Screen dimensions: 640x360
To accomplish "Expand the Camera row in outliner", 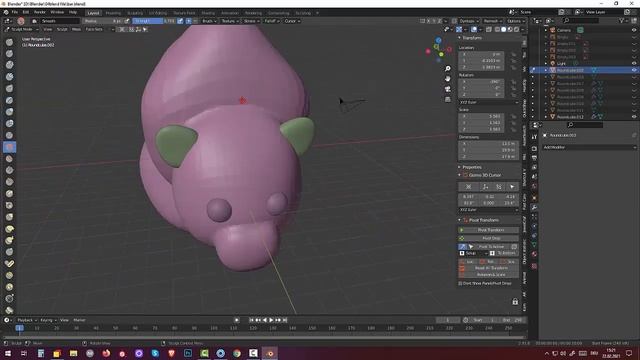I will coord(546,30).
